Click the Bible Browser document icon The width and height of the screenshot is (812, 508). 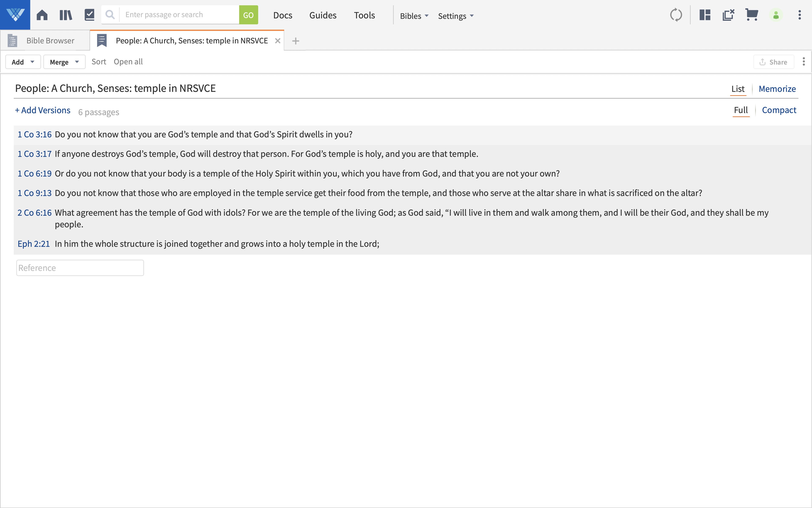click(12, 41)
